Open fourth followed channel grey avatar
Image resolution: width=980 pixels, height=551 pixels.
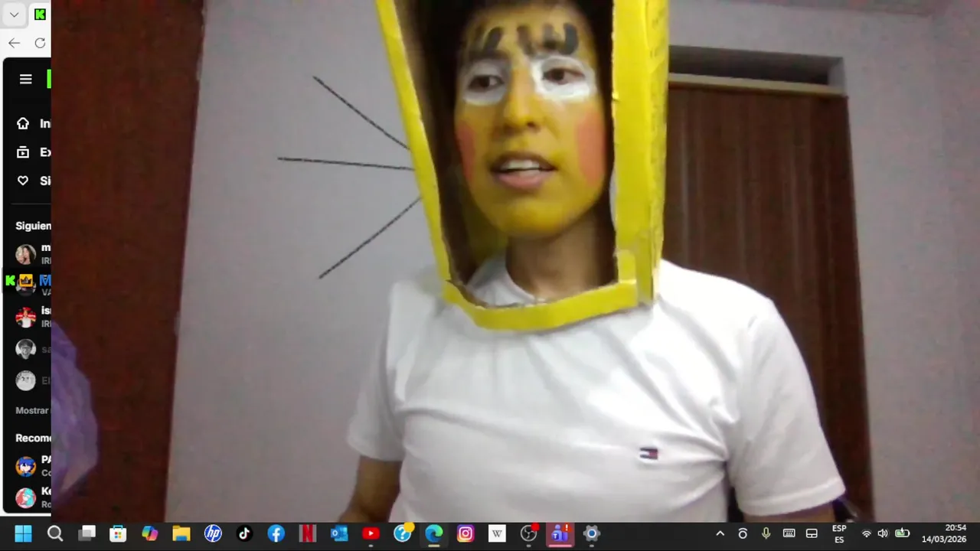pos(25,349)
